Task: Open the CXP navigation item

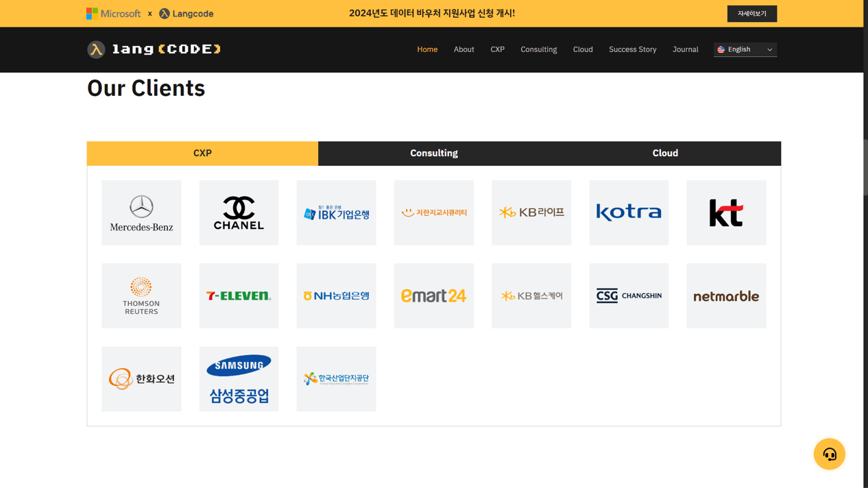Action: (x=497, y=49)
